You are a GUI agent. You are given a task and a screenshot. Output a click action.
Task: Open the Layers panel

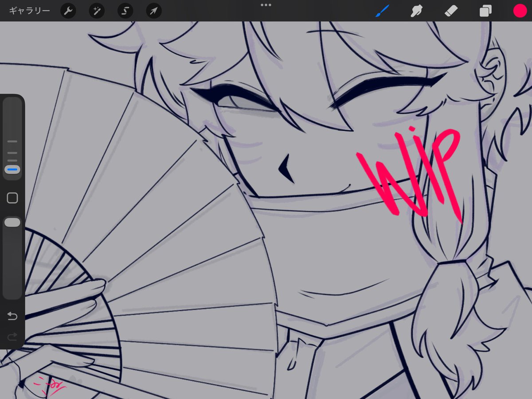pyautogui.click(x=485, y=11)
